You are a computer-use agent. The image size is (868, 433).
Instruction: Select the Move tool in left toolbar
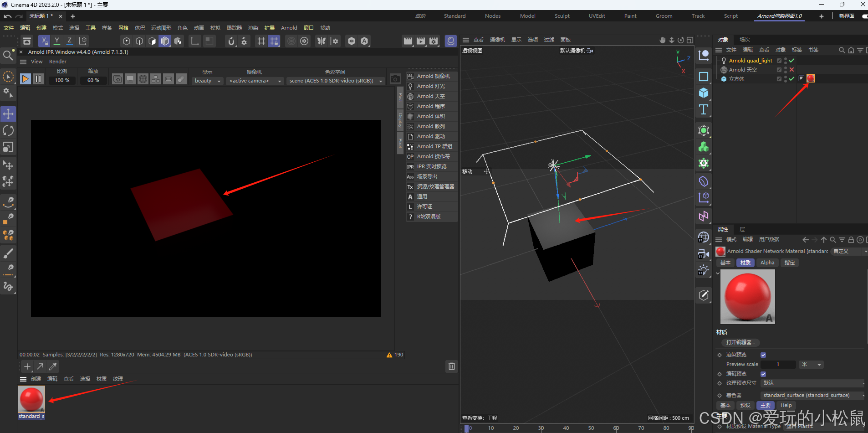[8, 113]
